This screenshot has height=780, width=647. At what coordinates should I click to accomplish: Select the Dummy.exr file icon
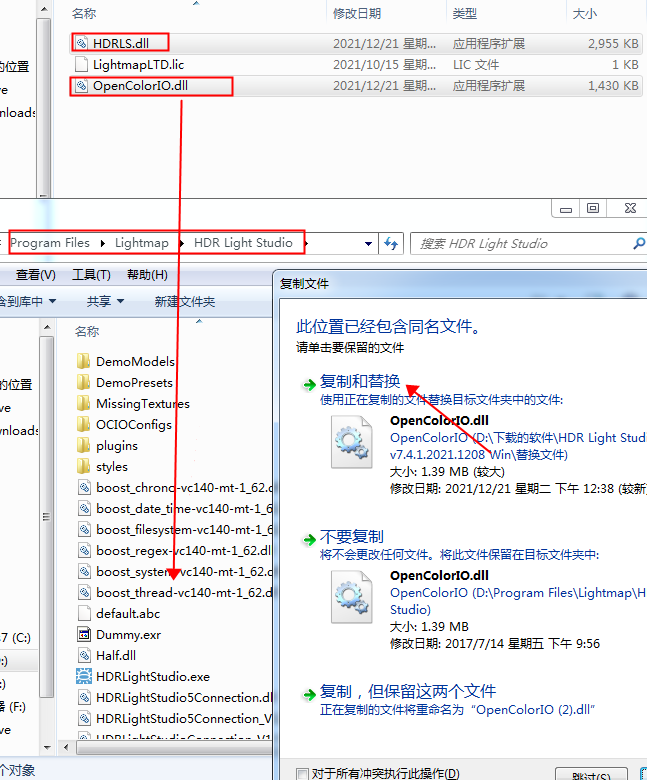click(84, 634)
